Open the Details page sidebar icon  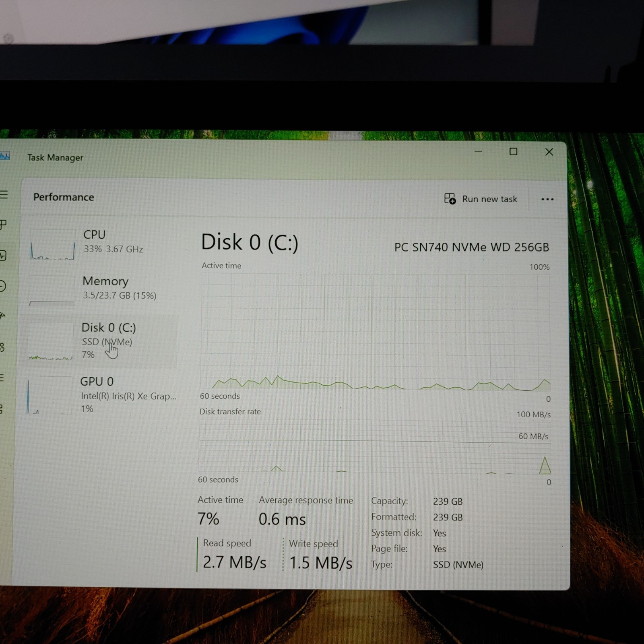coord(2,378)
